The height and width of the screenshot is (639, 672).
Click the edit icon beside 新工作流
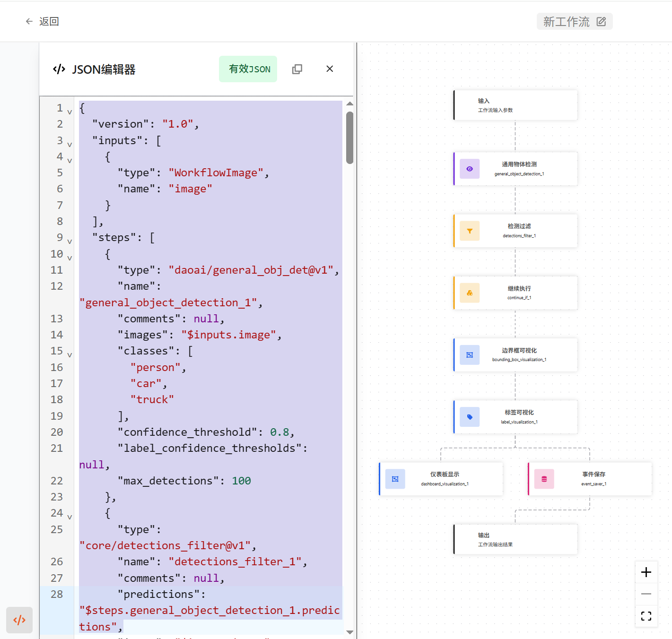coord(601,22)
